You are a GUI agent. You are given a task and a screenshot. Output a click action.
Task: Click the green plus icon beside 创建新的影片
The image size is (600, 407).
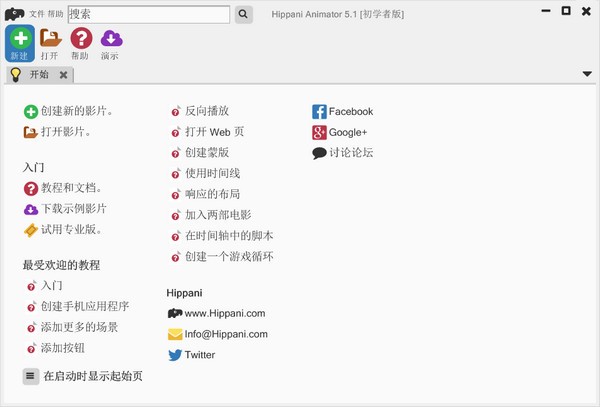click(31, 112)
